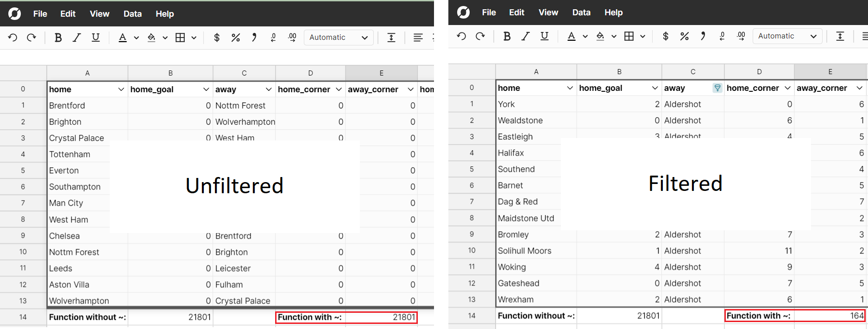
Task: Expand the home_goal column dropdown in the unfiltered table
Action: click(x=206, y=89)
